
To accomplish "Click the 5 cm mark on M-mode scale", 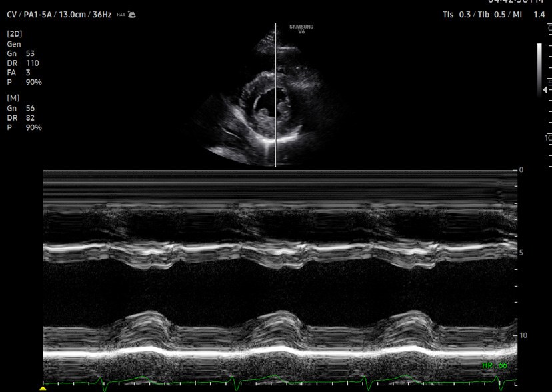I will pos(521,253).
